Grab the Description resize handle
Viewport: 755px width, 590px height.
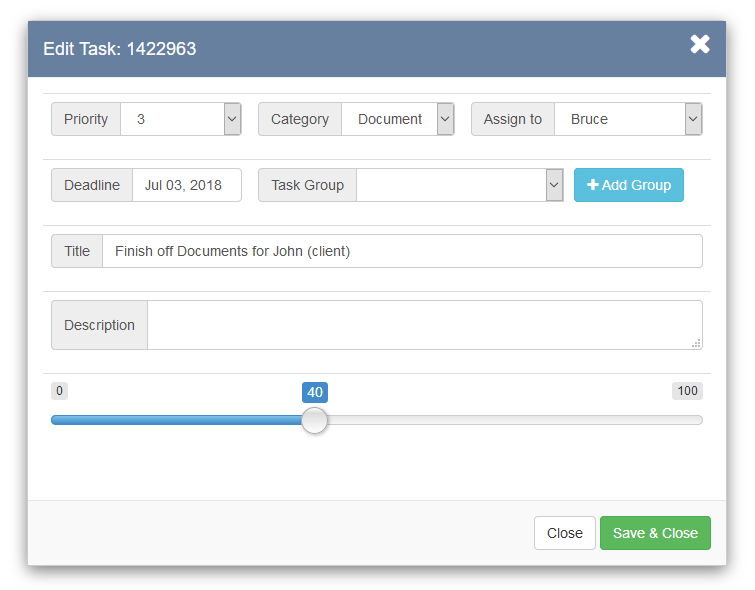pyautogui.click(x=696, y=343)
